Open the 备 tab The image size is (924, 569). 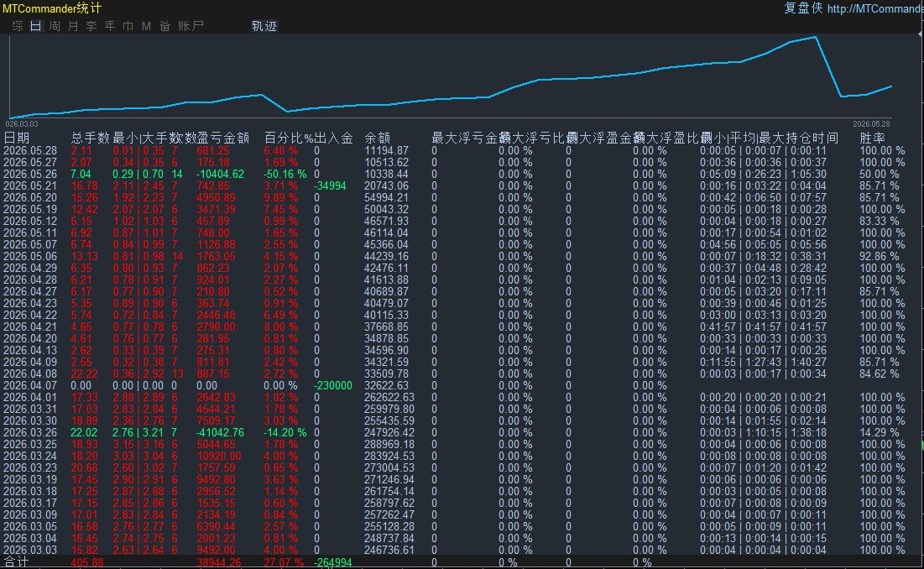pyautogui.click(x=165, y=26)
